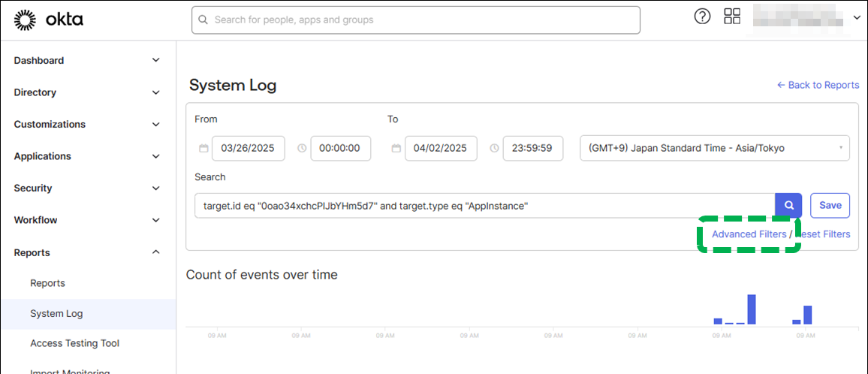Screen dimensions: 868x374
Task: Select Reports sub-item in sidebar
Action: coord(47,283)
